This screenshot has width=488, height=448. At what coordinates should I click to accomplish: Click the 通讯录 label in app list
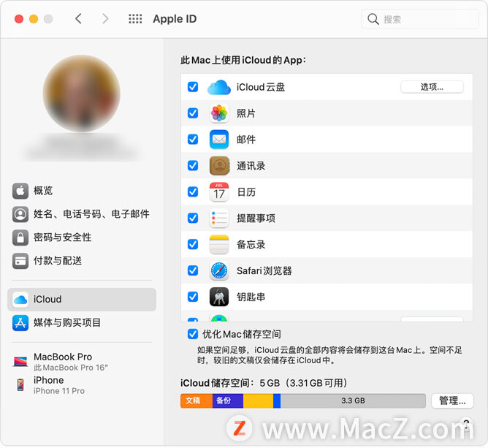[x=251, y=166]
